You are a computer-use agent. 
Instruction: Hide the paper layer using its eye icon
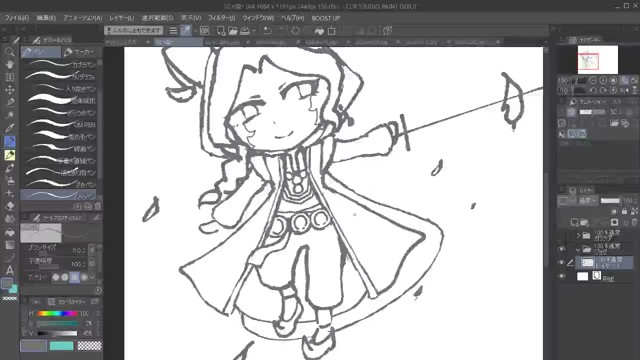point(562,276)
